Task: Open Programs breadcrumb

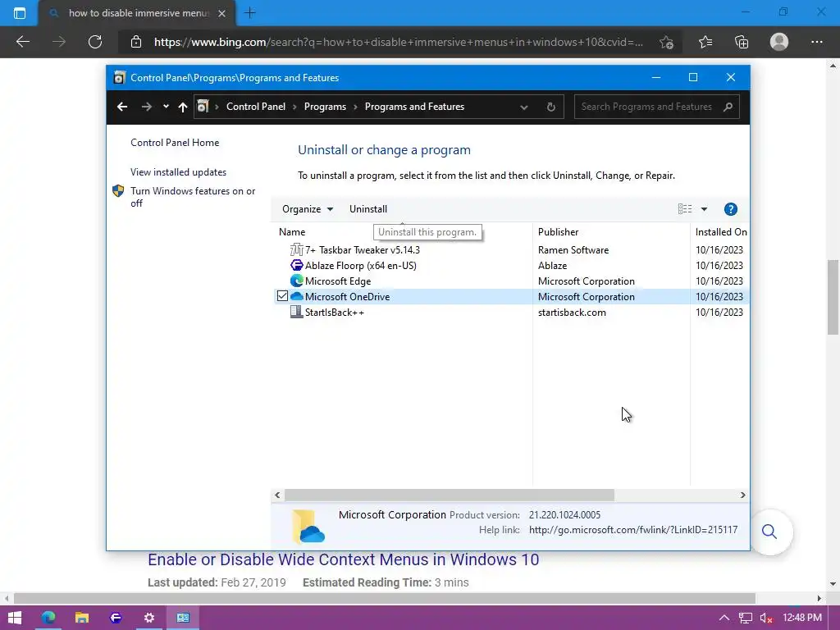Action: click(325, 107)
